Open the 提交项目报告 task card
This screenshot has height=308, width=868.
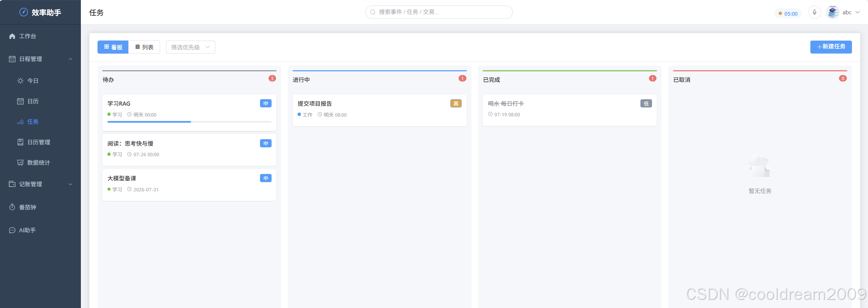coord(379,110)
